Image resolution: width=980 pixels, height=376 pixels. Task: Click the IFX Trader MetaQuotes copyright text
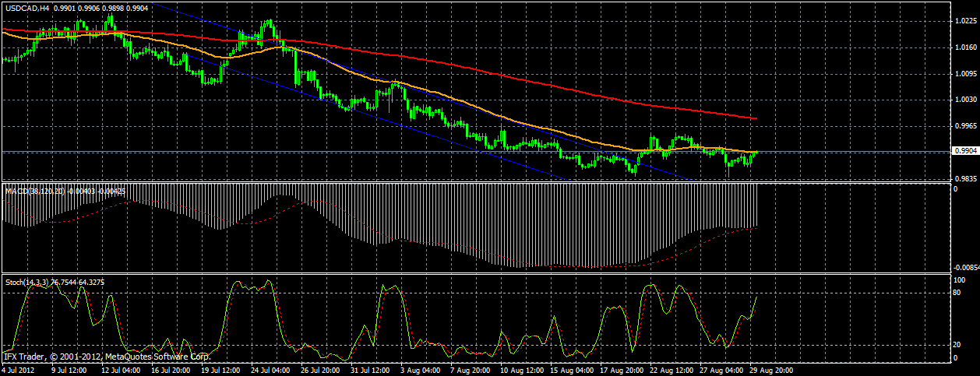pos(107,357)
